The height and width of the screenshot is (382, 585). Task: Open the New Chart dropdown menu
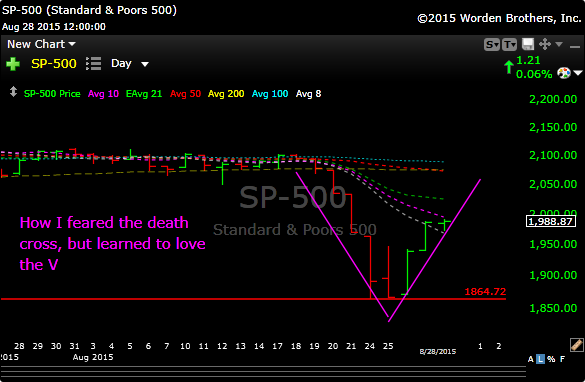coord(41,44)
